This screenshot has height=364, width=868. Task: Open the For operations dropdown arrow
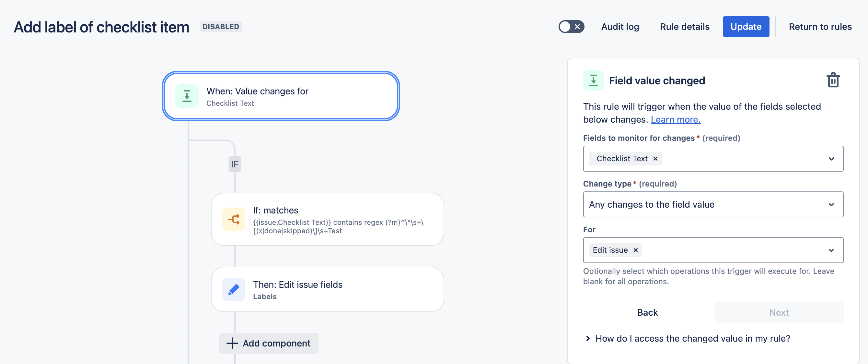tap(831, 250)
